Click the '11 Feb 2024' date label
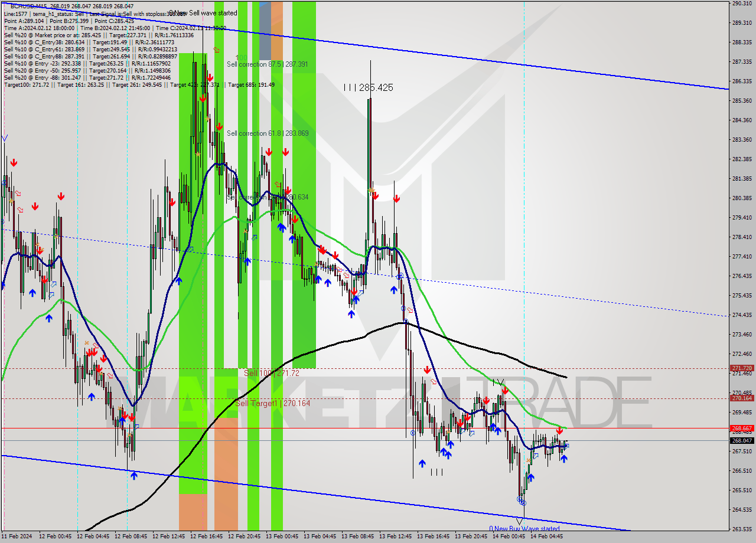This screenshot has width=756, height=543. click(17, 537)
